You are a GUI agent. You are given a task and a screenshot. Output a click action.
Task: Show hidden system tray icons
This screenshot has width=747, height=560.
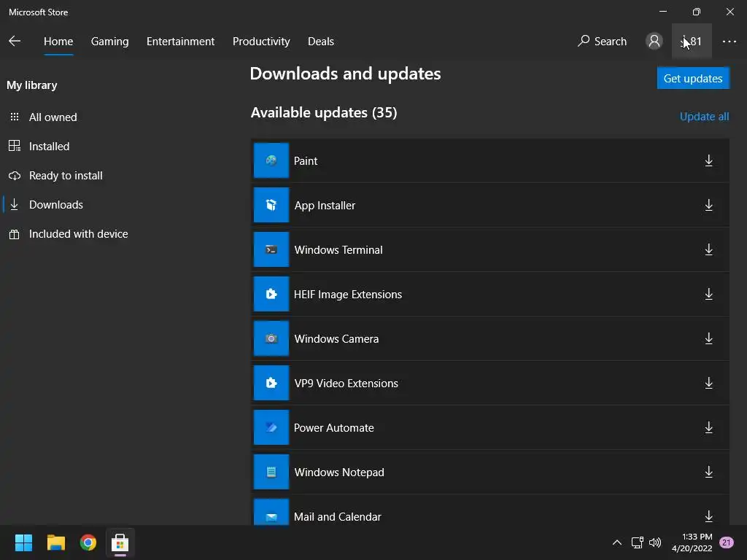[x=617, y=542]
